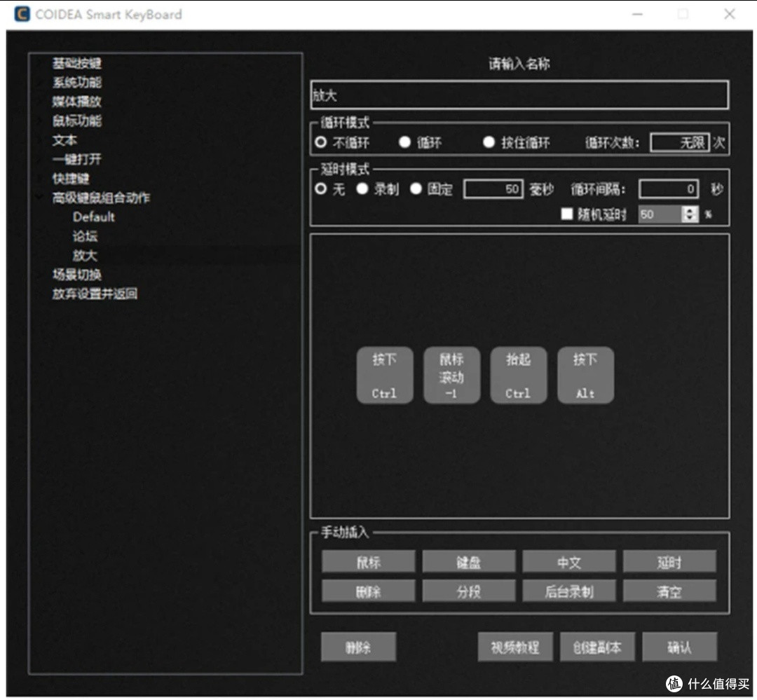757x700 pixels.
Task: Open the 一键打开 category
Action: [77, 159]
